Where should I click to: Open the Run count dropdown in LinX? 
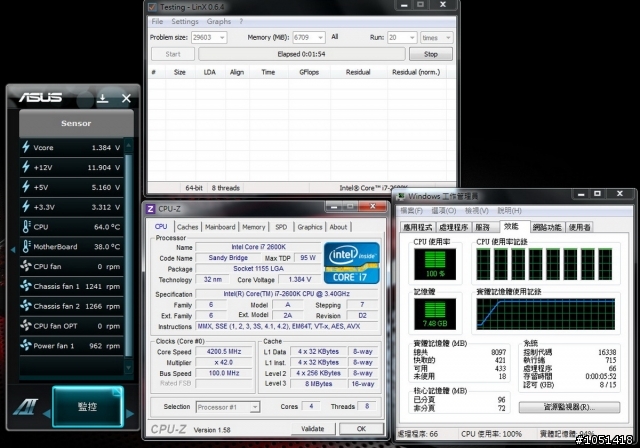point(412,38)
